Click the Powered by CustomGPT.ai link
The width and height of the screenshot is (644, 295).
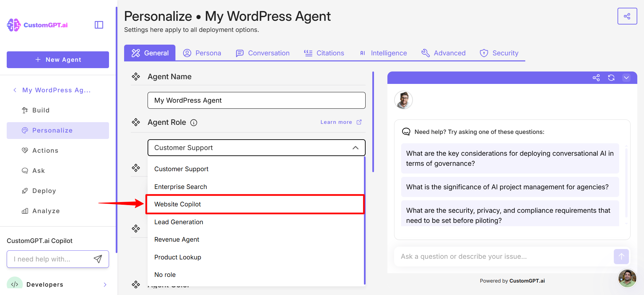click(x=512, y=281)
